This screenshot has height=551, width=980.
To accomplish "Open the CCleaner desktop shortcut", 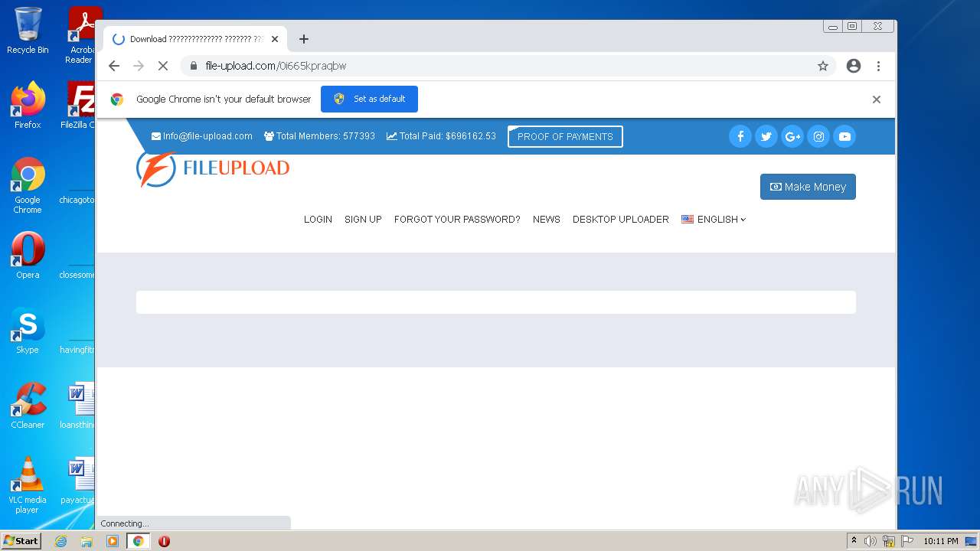I will [28, 406].
